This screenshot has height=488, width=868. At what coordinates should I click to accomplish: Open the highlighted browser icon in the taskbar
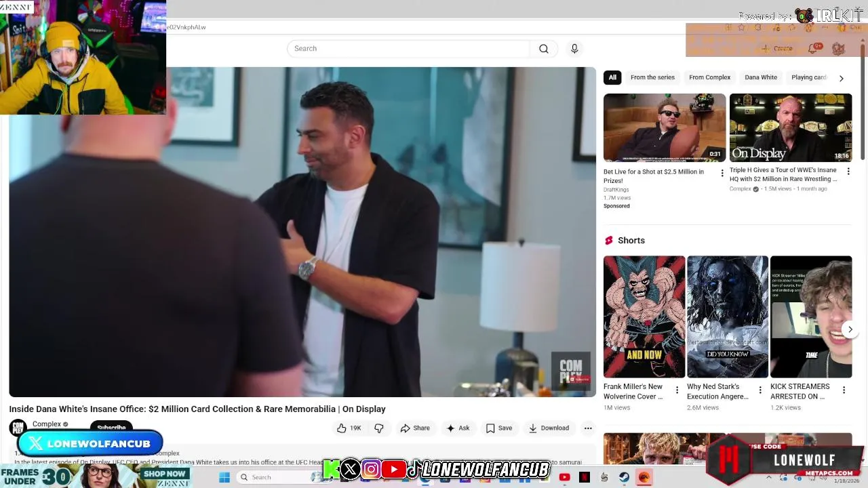coord(644,477)
